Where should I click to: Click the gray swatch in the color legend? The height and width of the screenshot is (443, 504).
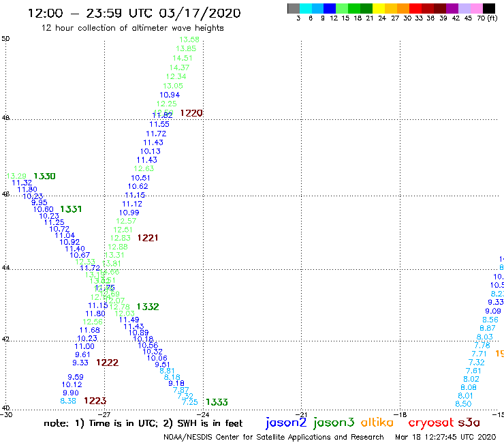click(294, 8)
